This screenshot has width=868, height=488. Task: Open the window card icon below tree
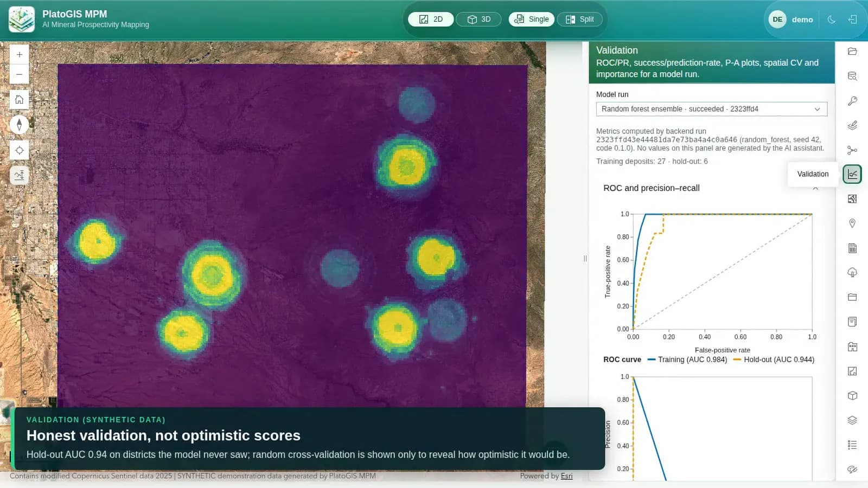pyautogui.click(x=852, y=297)
